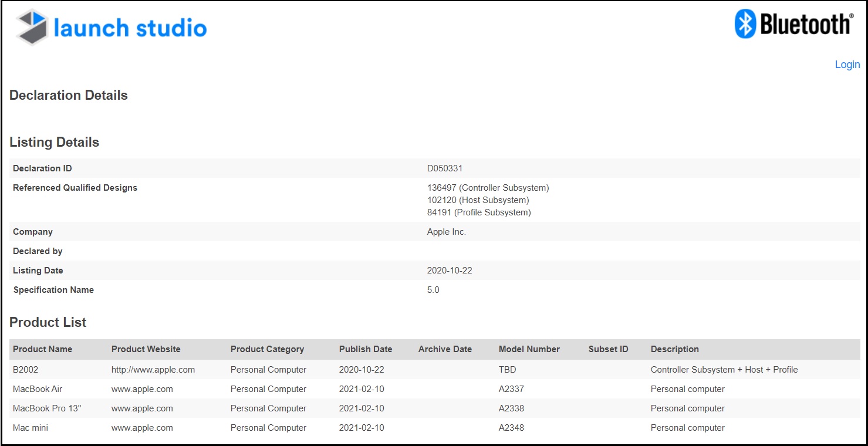Image resolution: width=868 pixels, height=446 pixels.
Task: Open the www.apple.com link for MacBook Pro 13"
Action: (142, 408)
